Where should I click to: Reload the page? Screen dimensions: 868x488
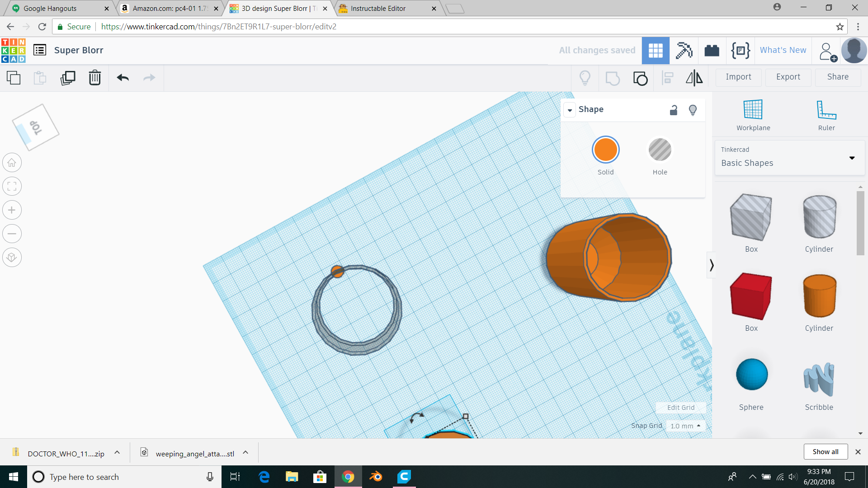pos(42,27)
